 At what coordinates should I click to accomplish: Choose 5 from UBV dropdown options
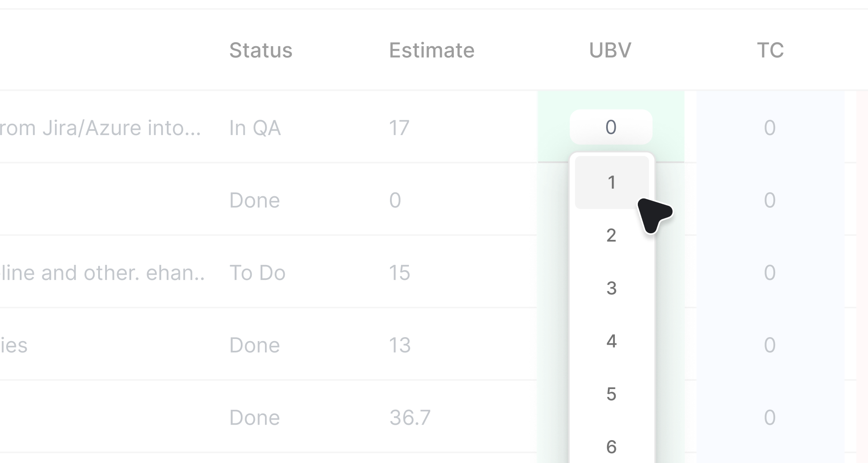coord(611,394)
